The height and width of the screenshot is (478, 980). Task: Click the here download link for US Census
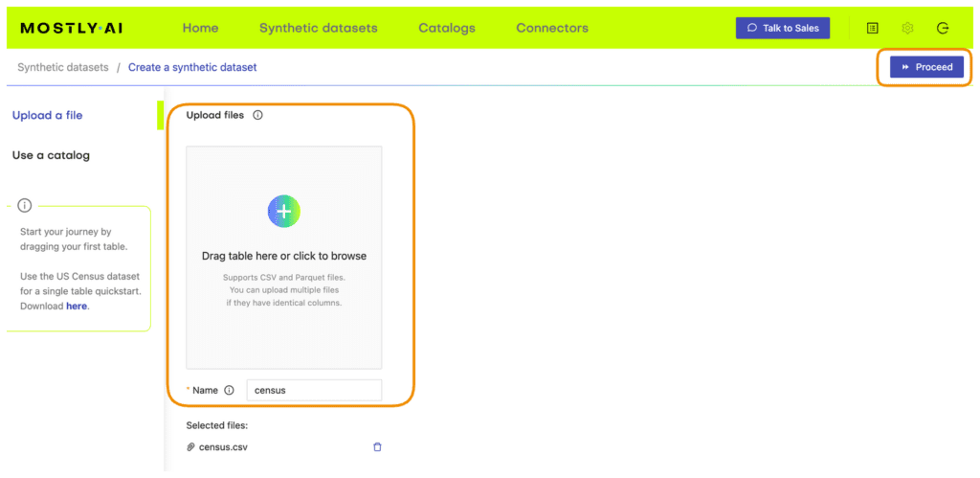click(x=77, y=306)
